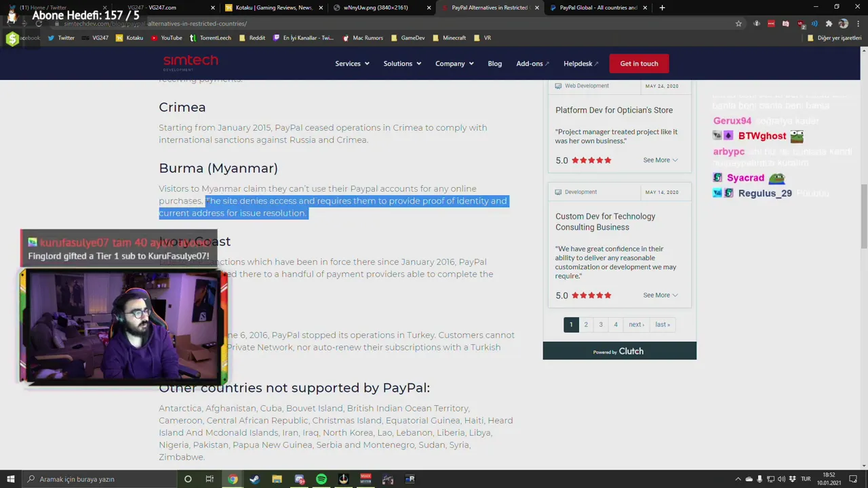
Task: Open the VR bookmarks folder
Action: [482, 38]
